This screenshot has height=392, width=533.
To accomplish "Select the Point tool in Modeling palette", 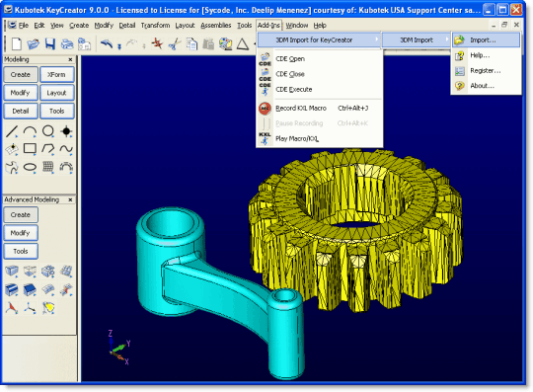I will tap(66, 131).
